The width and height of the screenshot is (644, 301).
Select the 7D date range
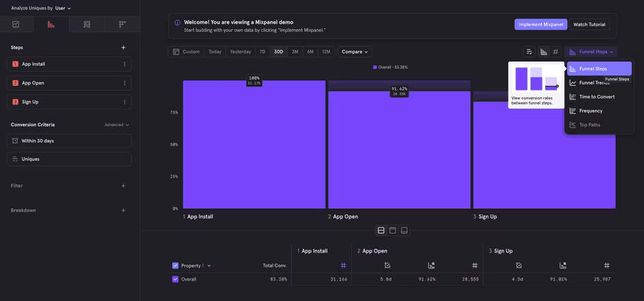(263, 52)
